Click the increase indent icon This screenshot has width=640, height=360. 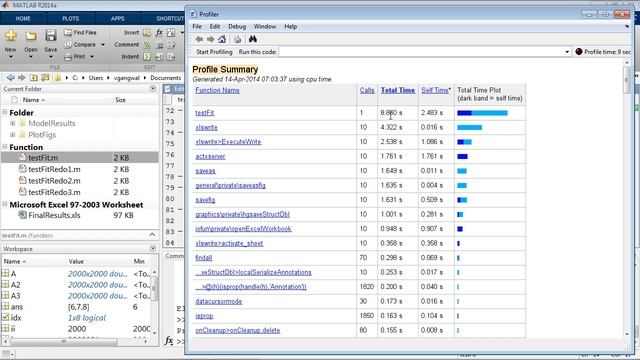tap(159, 57)
